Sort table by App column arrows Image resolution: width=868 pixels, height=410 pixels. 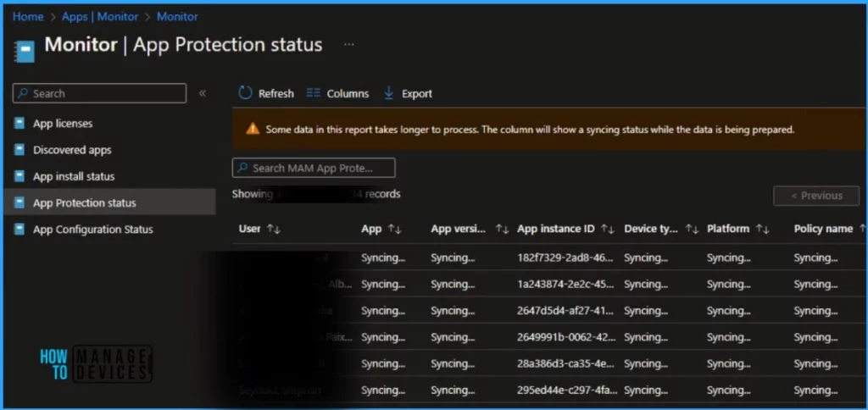395,229
